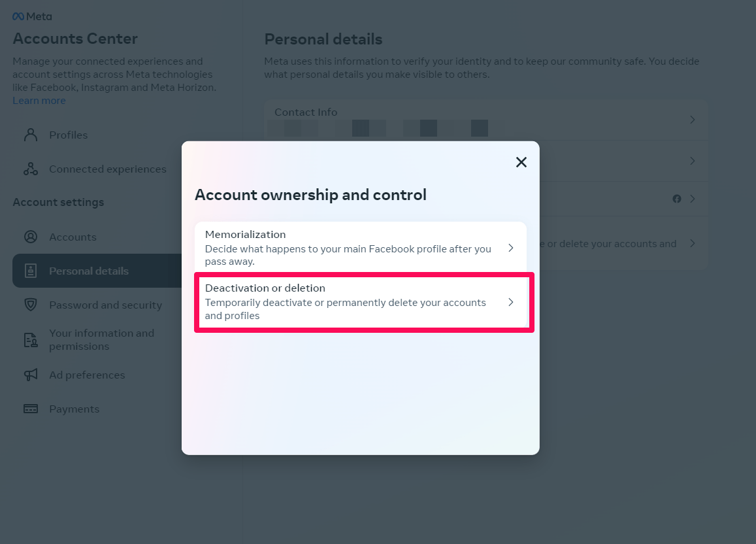Select Deactivation or deletion option
Viewport: 756px width, 544px height.
(x=346, y=302)
